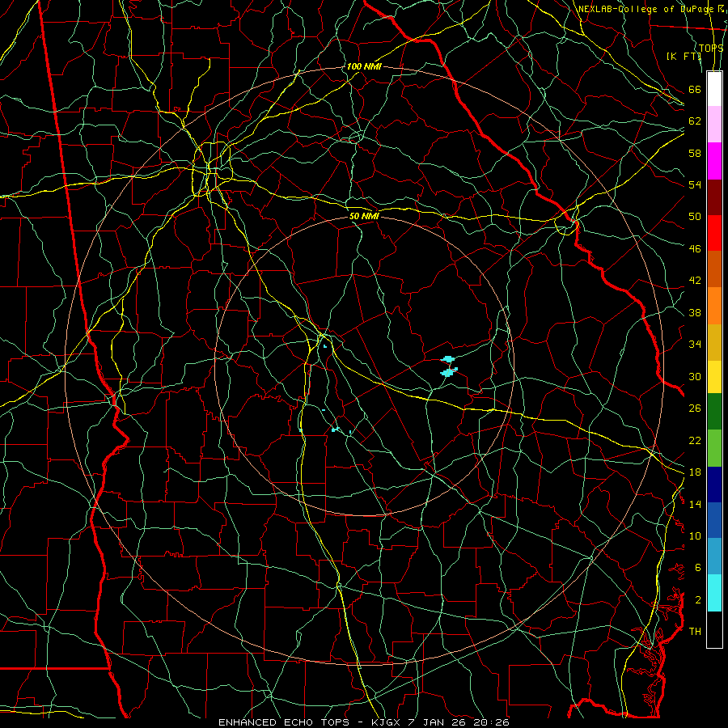
Task: Select the light pink 62 kft legend swatch
Action: pos(714,125)
